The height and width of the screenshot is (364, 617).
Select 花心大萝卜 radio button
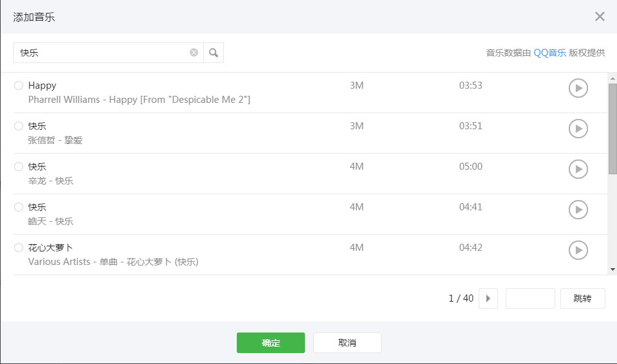pos(19,248)
